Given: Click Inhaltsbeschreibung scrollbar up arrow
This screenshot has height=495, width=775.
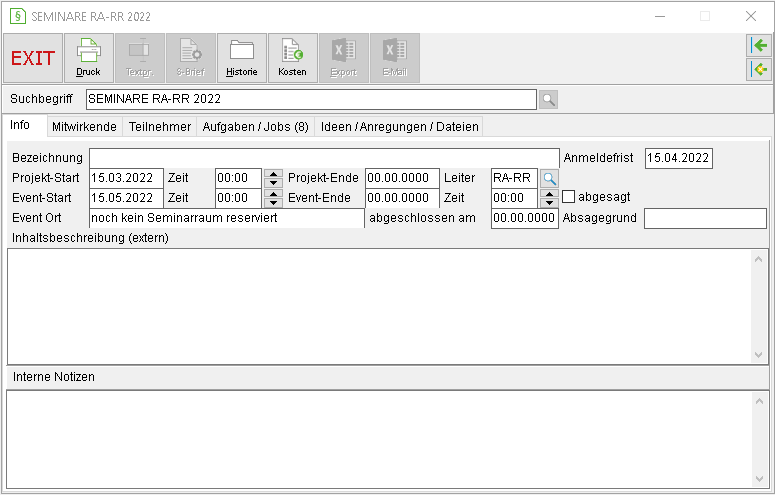Looking at the screenshot, I should click(x=759, y=259).
